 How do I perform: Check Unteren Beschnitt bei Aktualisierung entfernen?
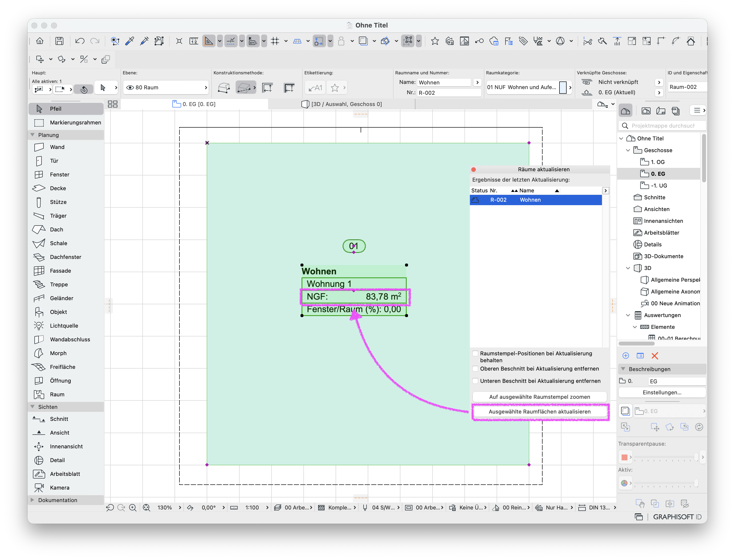tap(476, 381)
